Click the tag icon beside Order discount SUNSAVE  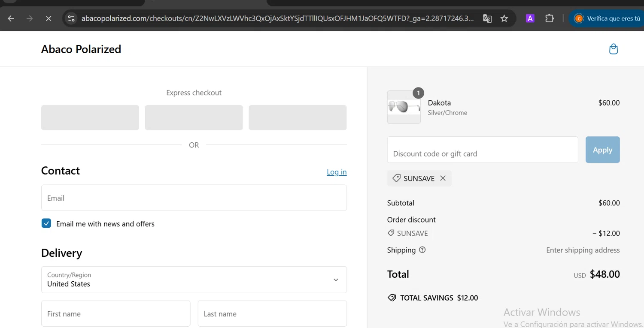[391, 233]
